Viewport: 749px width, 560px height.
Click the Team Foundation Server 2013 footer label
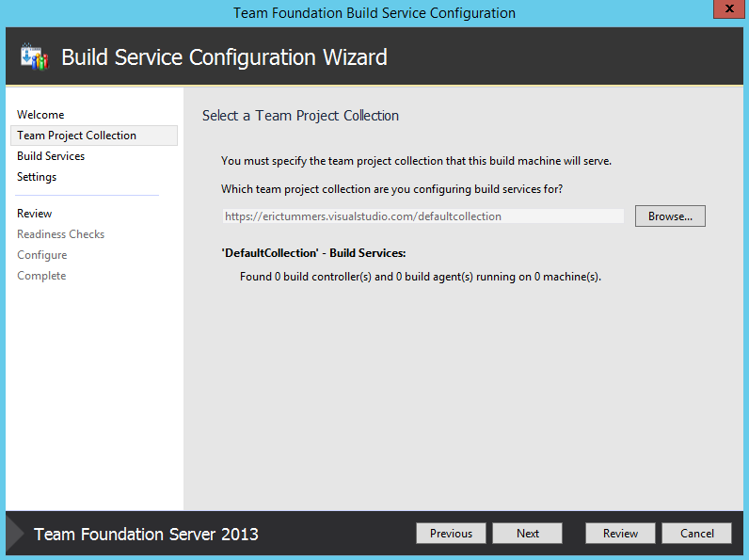coord(146,535)
